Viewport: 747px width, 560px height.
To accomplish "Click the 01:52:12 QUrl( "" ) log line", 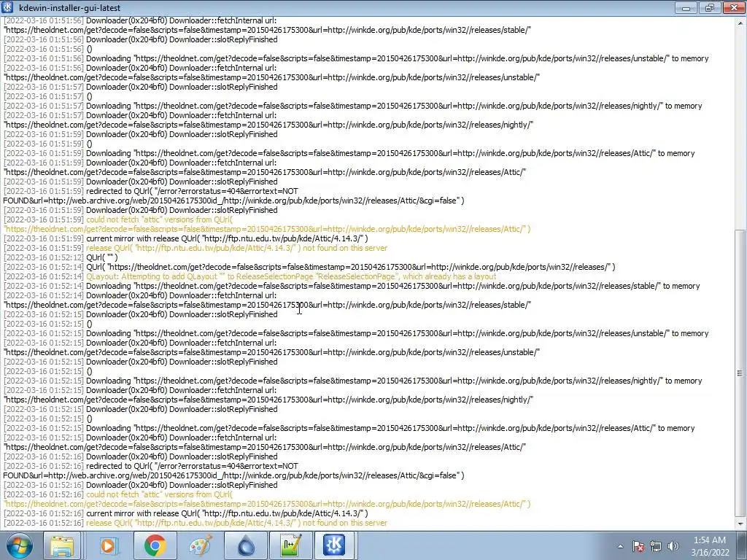I will pyautogui.click(x=61, y=257).
